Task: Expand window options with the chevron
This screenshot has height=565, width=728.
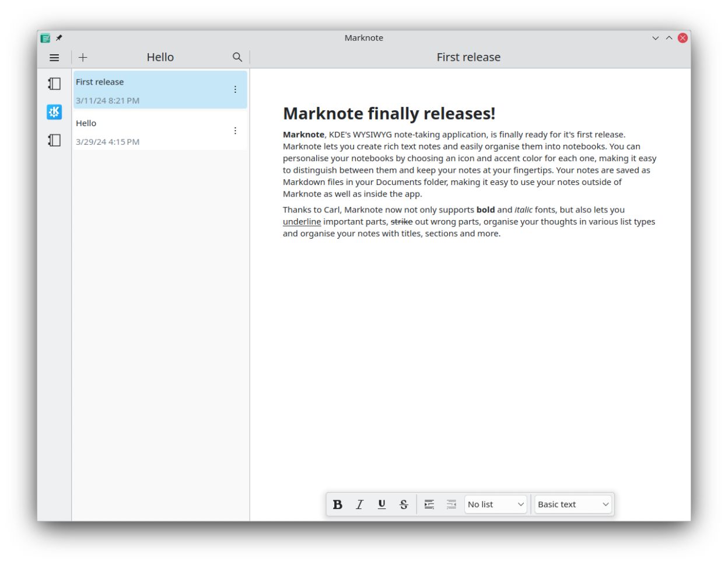Action: tap(656, 37)
